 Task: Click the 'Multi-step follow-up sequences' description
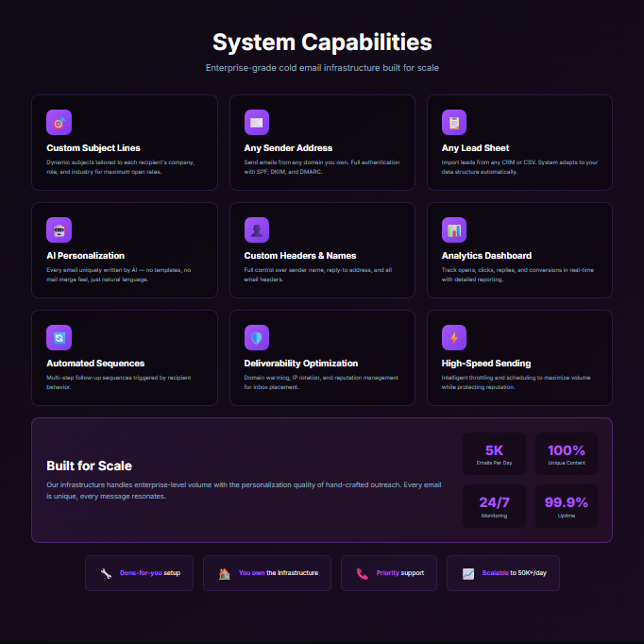tap(119, 382)
